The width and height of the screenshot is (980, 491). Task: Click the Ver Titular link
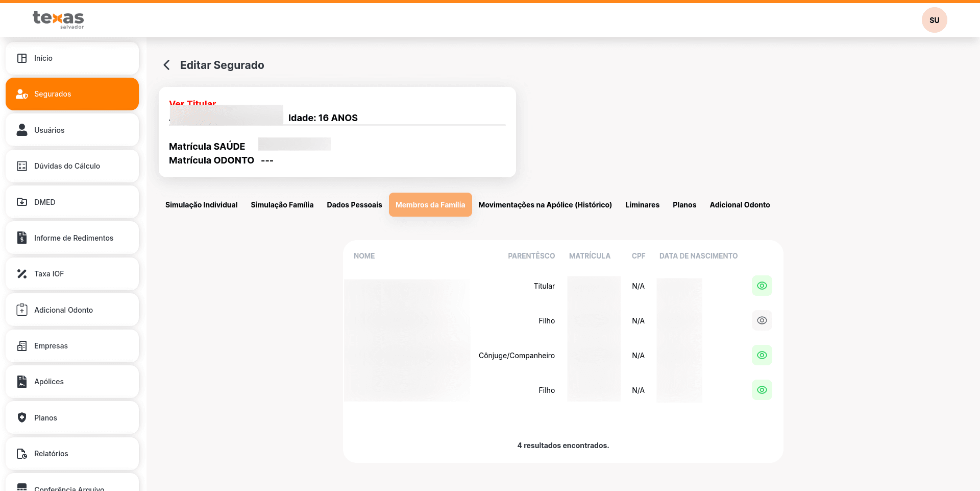(x=192, y=104)
